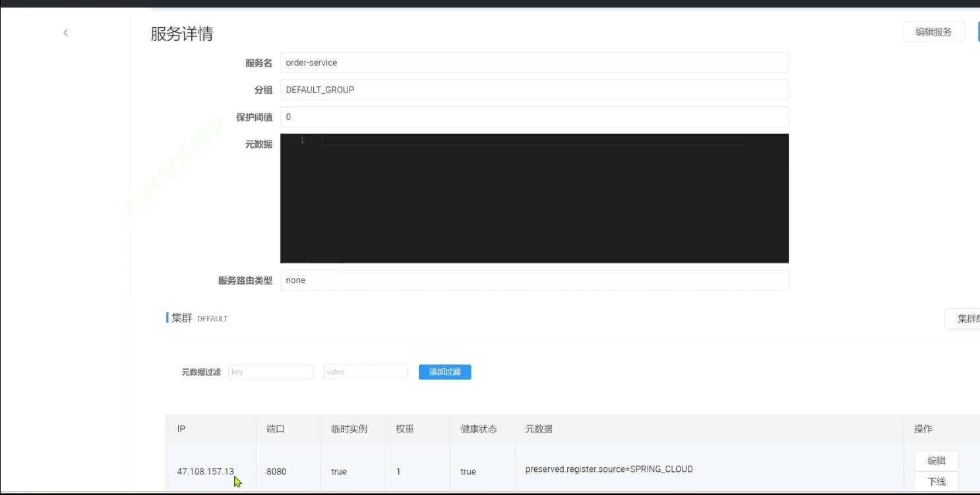980x495 pixels.
Task: Select IP cell 47.108.157.13
Action: click(205, 471)
